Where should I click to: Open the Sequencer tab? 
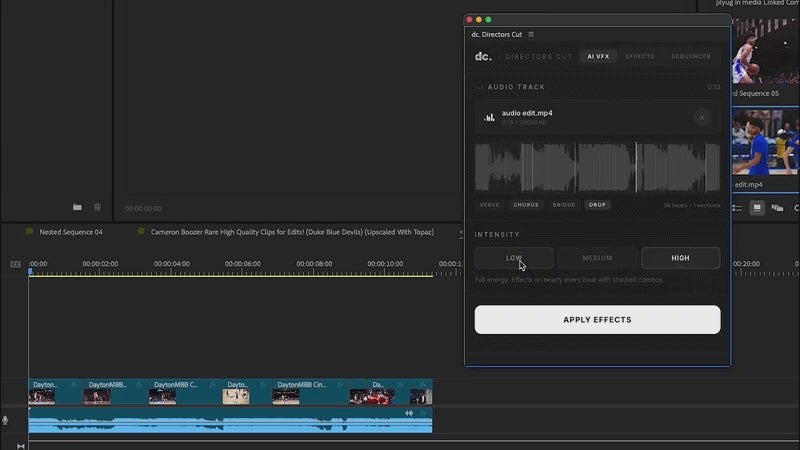pos(691,57)
